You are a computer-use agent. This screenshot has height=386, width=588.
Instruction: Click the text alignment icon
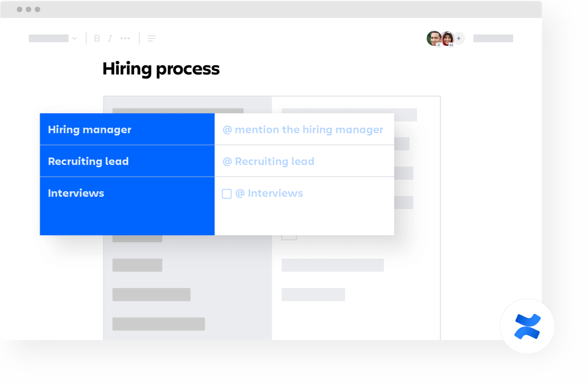coord(152,38)
